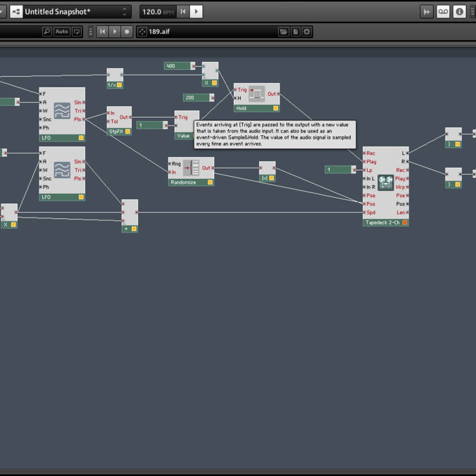
Task: Select the Hold module step icon
Action: click(256, 94)
